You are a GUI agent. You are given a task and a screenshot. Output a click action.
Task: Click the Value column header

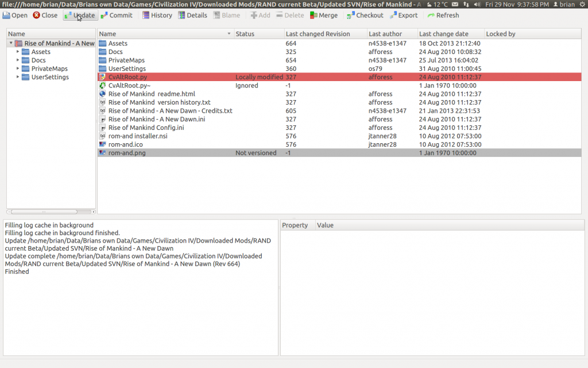click(x=450, y=225)
